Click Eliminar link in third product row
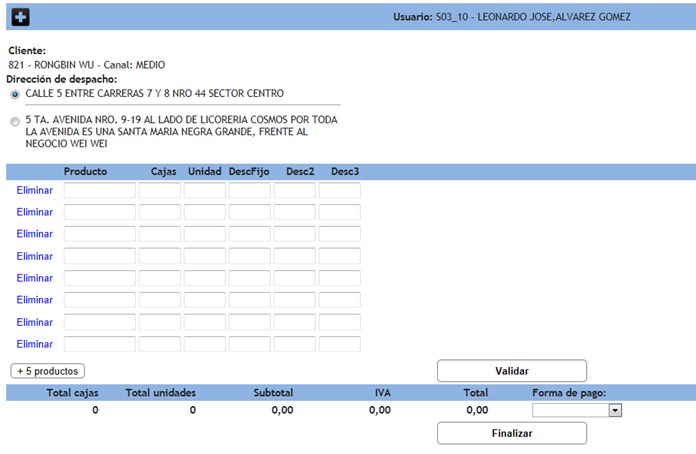696x454 pixels. point(35,234)
